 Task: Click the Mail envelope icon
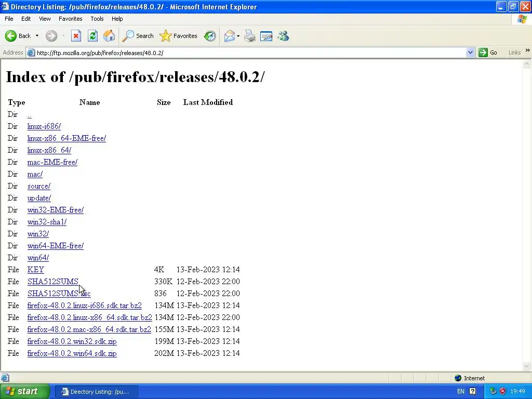coord(230,36)
